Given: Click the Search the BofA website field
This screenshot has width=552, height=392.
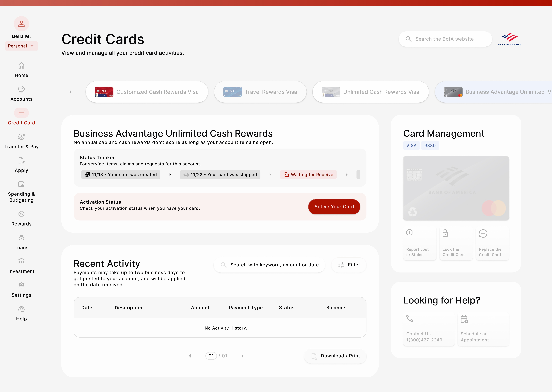Looking at the screenshot, I should (x=445, y=39).
